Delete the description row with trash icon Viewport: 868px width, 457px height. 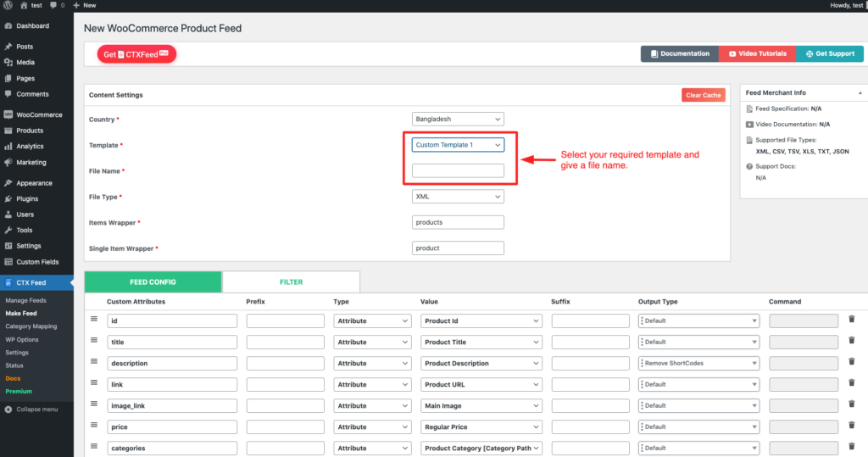point(851,361)
